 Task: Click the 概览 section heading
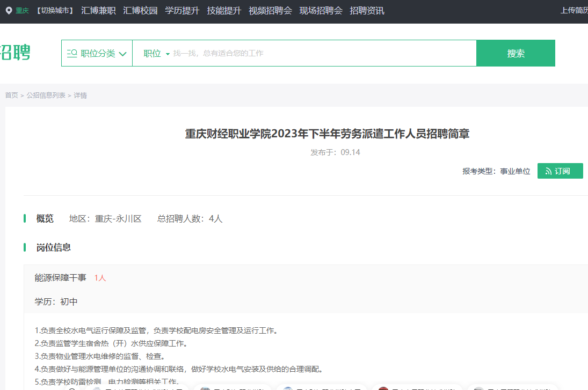coord(45,218)
